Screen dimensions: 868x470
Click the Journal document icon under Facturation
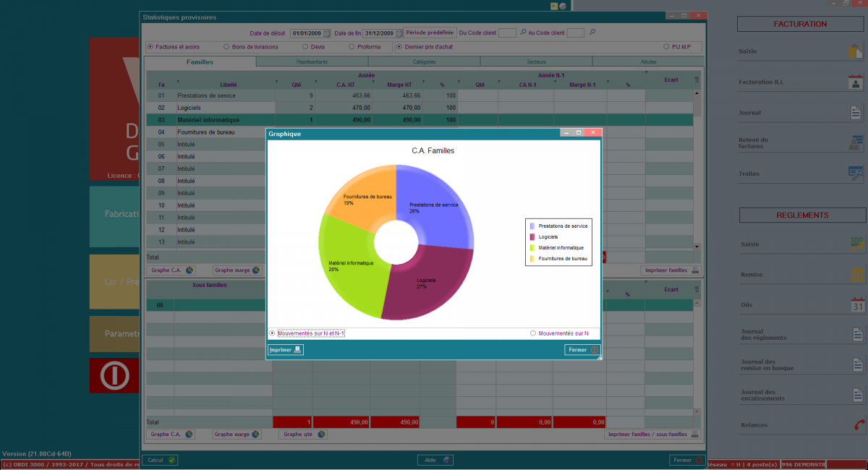[856, 112]
